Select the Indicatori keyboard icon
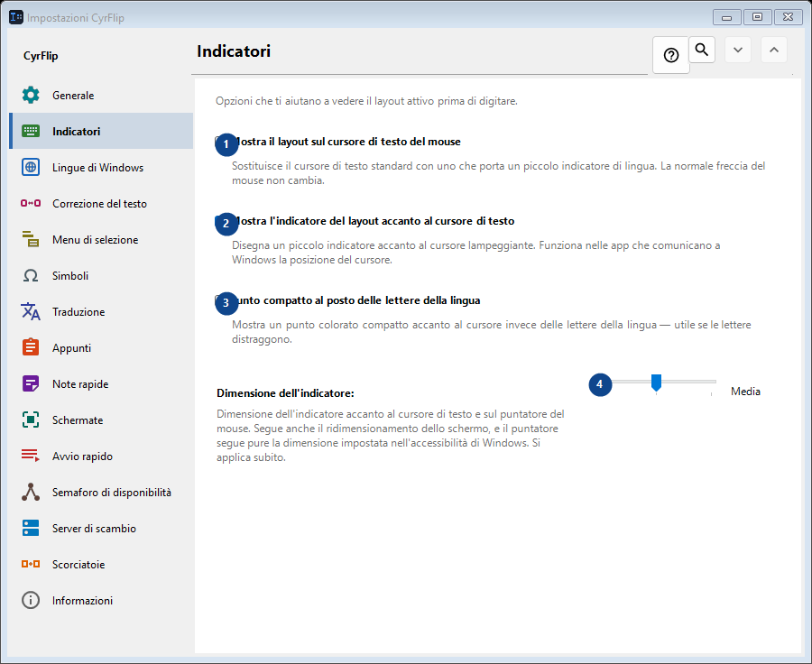This screenshot has width=812, height=664. point(31,131)
